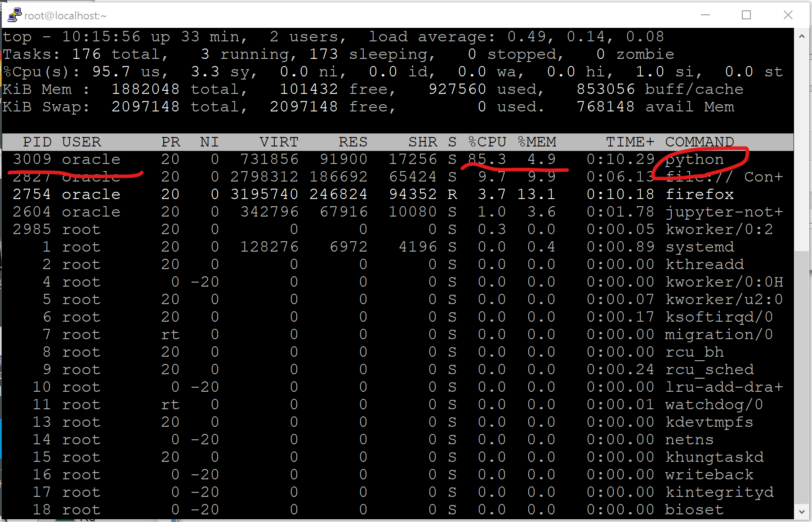The width and height of the screenshot is (812, 522).
Task: Click the kthreadd command entry
Action: click(x=705, y=264)
